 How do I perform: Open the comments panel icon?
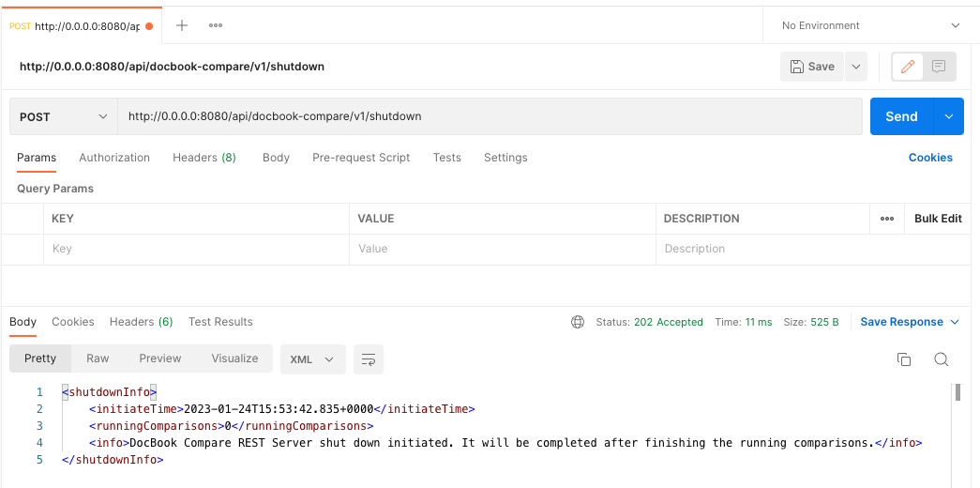click(939, 67)
